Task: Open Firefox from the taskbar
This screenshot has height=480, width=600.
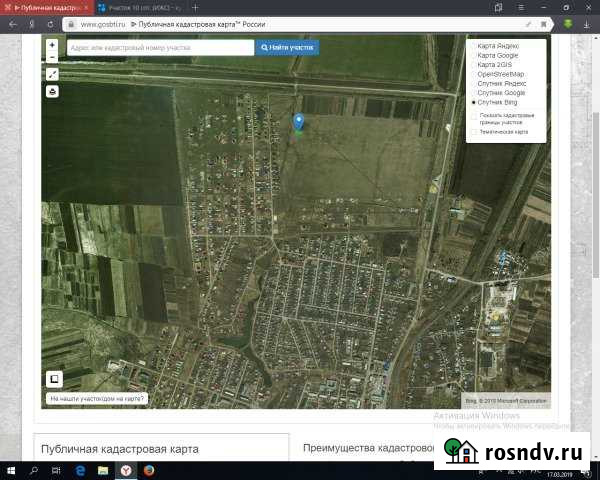Action: 148,469
